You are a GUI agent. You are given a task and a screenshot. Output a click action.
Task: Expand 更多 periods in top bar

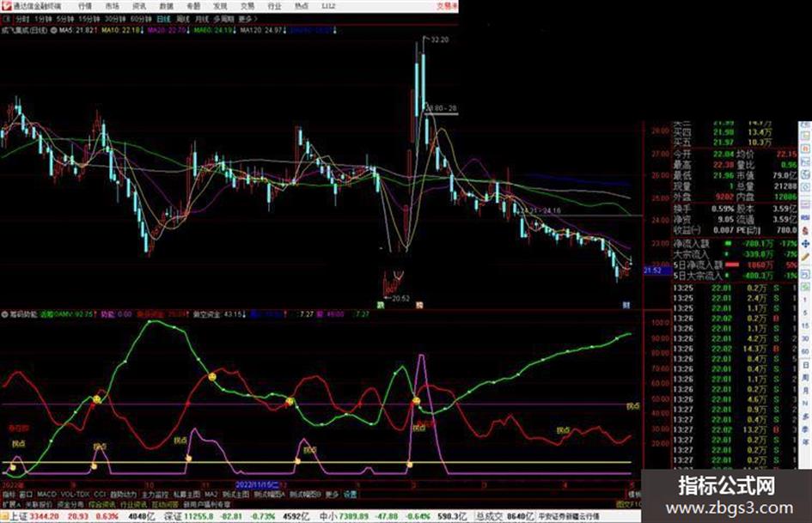point(247,19)
